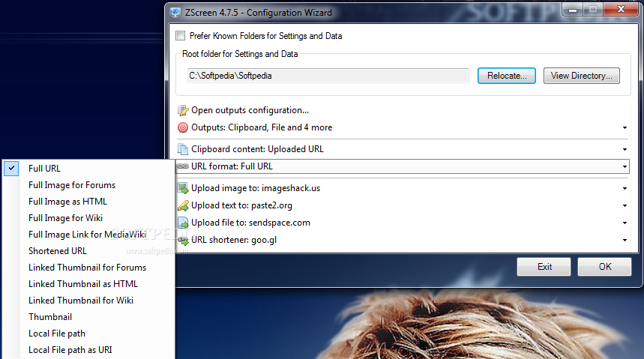Click the View Directory... button

coord(582,76)
